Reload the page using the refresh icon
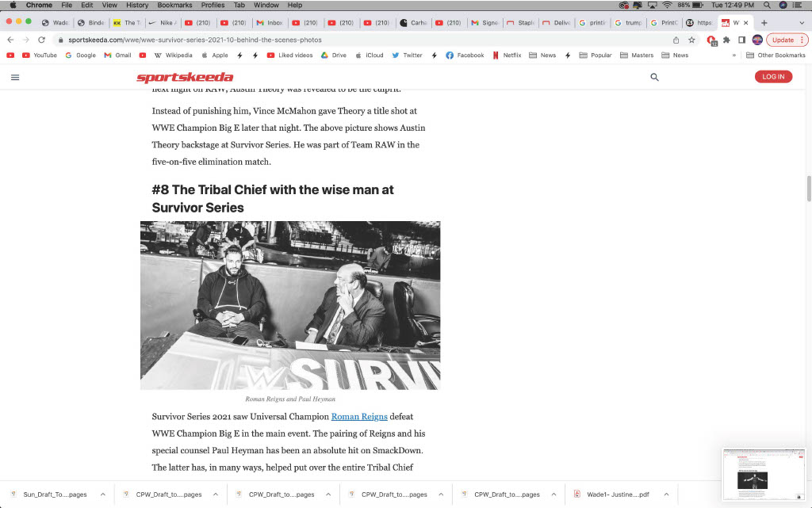Screen dimensions: 812x508 [41, 40]
